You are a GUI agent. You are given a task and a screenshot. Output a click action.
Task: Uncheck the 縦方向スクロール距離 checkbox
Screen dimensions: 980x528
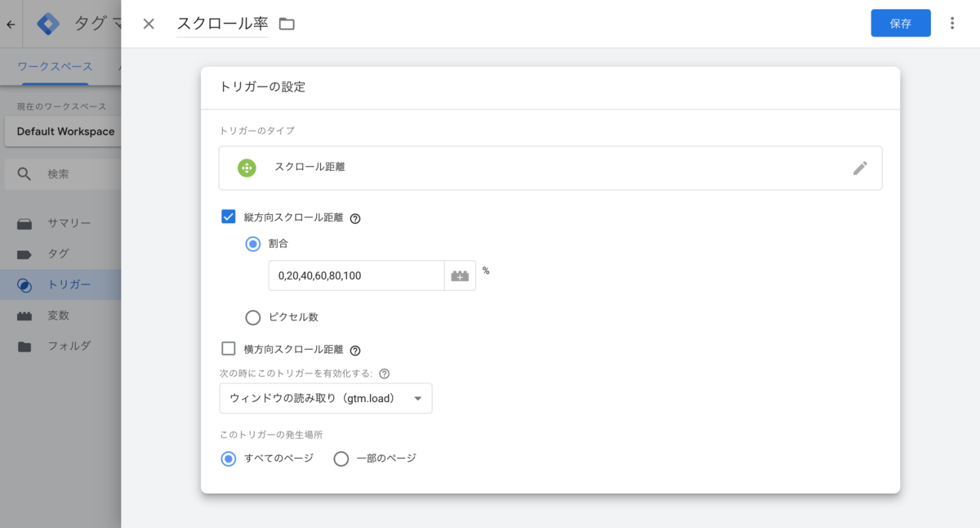[227, 217]
